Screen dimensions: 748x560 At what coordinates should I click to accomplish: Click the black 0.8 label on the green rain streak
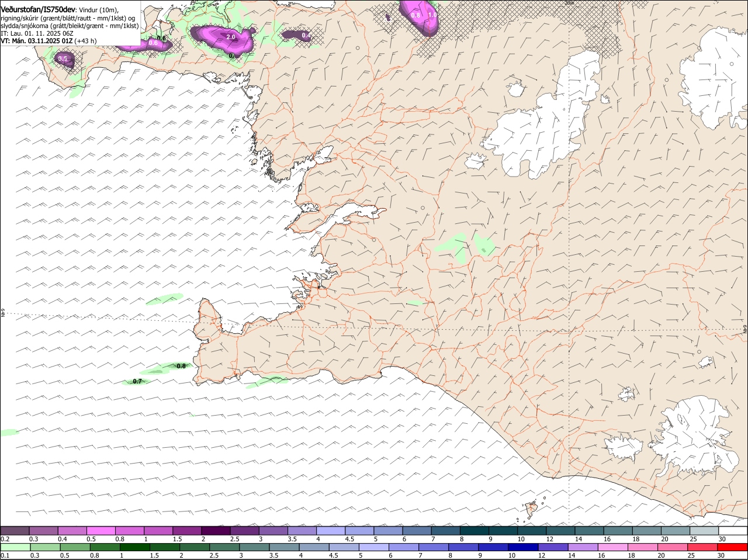click(181, 366)
